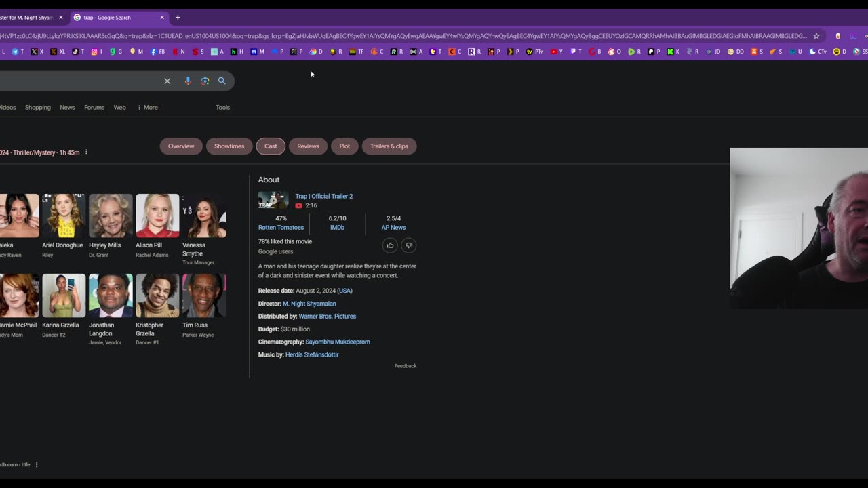Filter results by News

click(x=67, y=107)
